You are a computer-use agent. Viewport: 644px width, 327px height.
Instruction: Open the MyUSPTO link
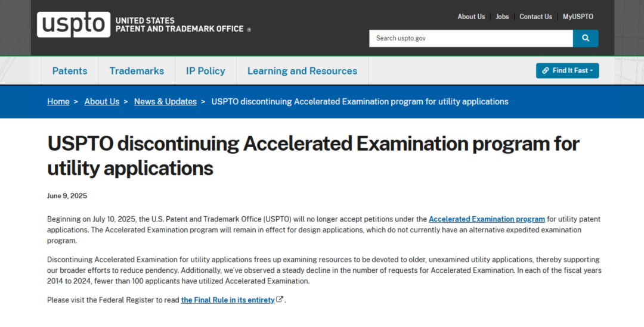tap(578, 17)
